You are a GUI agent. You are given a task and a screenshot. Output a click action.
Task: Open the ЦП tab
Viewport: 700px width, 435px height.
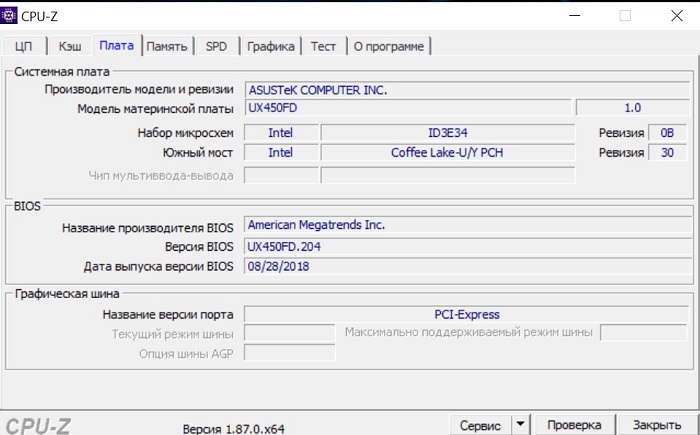[x=24, y=46]
